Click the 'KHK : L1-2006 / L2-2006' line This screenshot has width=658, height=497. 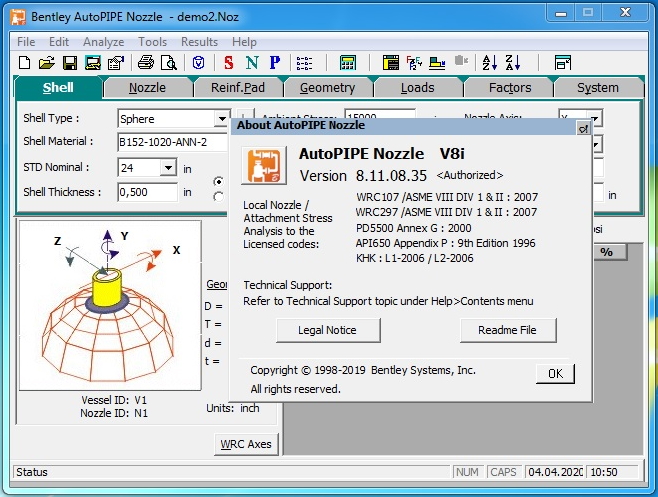coord(415,258)
